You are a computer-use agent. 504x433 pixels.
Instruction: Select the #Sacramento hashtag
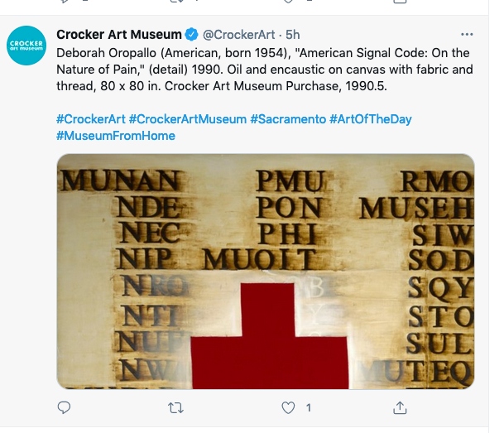tap(288, 119)
